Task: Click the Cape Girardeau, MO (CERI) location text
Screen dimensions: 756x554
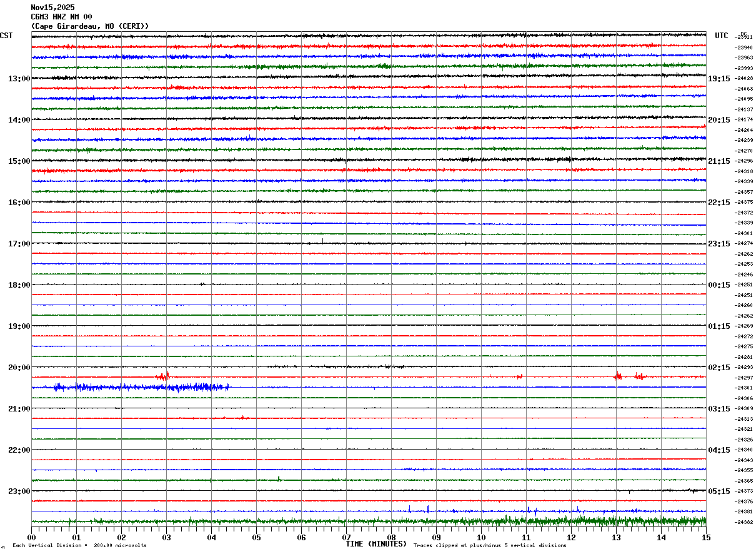Action: (90, 26)
